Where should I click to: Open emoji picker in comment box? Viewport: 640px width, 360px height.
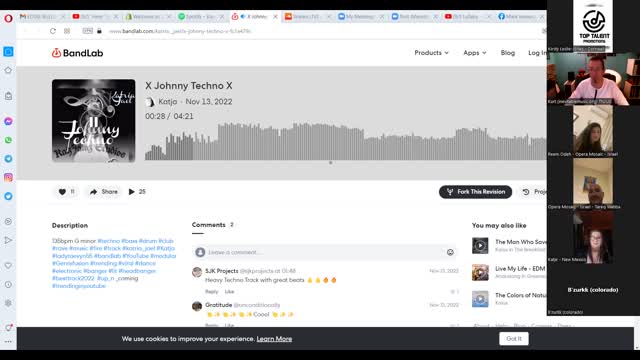pos(450,252)
